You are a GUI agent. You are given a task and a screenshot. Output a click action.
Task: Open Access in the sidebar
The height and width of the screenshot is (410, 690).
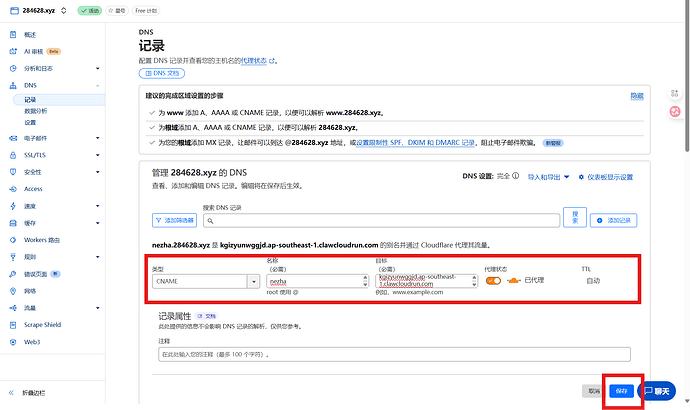click(x=33, y=189)
